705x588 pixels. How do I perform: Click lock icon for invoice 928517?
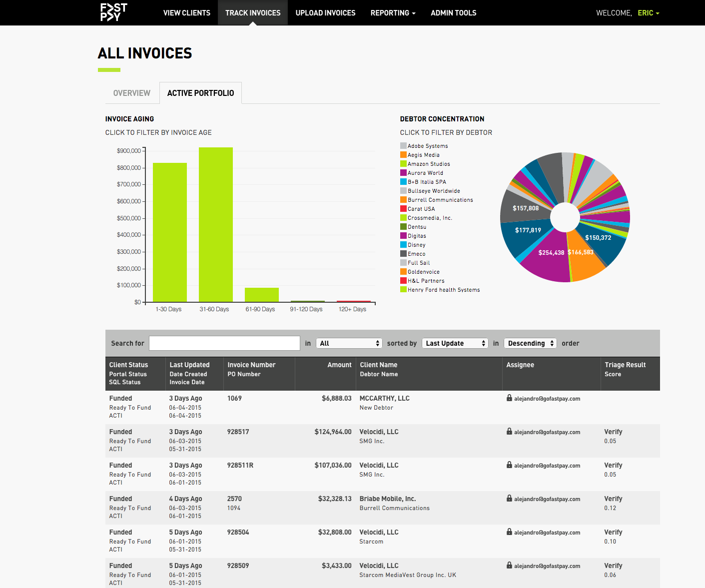point(509,432)
